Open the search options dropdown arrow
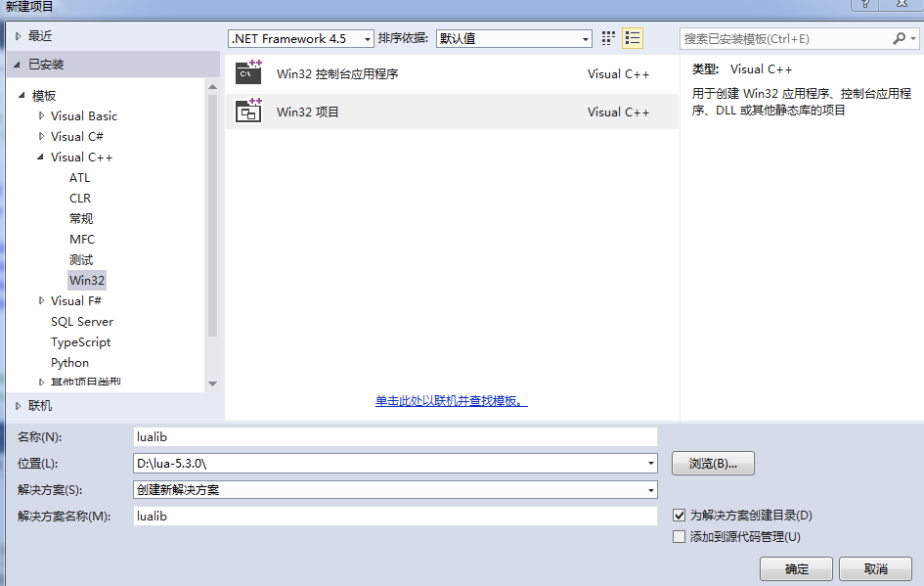Screen dimensions: 924x586 tap(913, 39)
